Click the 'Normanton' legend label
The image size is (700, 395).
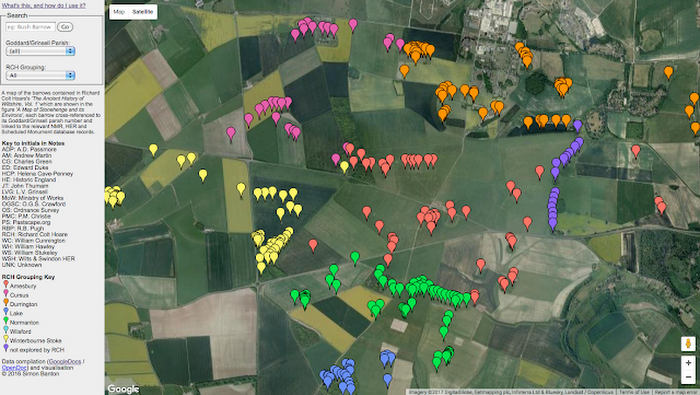24,323
